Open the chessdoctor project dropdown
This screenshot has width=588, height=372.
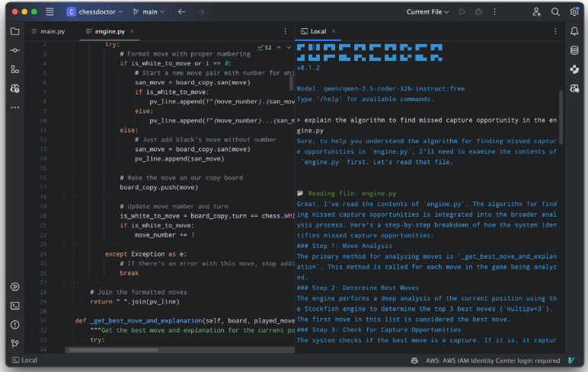pyautogui.click(x=94, y=11)
